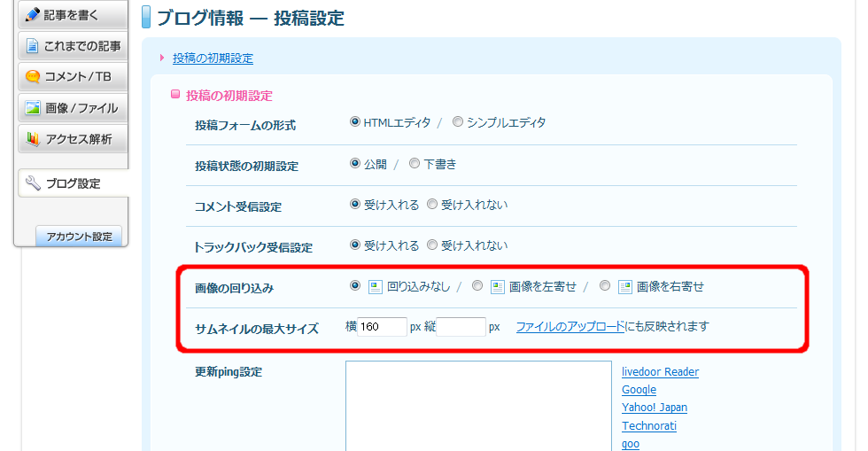868x451 pixels.
Task: Open アクセス解析 menu item
Action: 73,139
